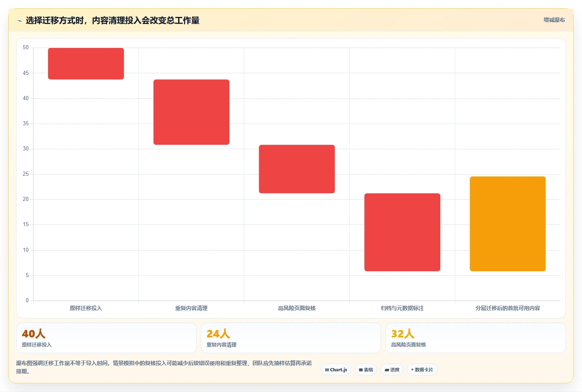Click the x-axis label 分层迁移后的首批可用内容
Viewport: 582px width, 392px height.
coord(508,308)
